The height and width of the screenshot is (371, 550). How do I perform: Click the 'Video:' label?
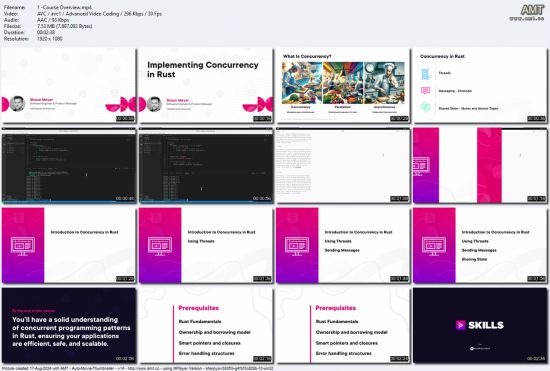[x=11, y=14]
